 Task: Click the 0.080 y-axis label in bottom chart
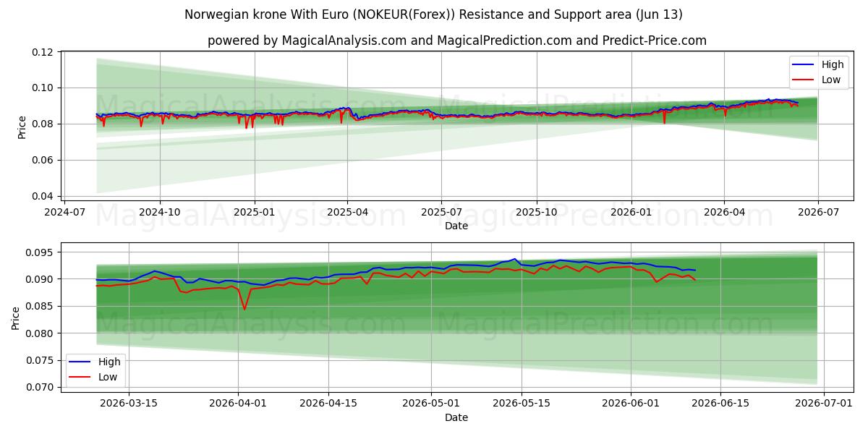40,333
